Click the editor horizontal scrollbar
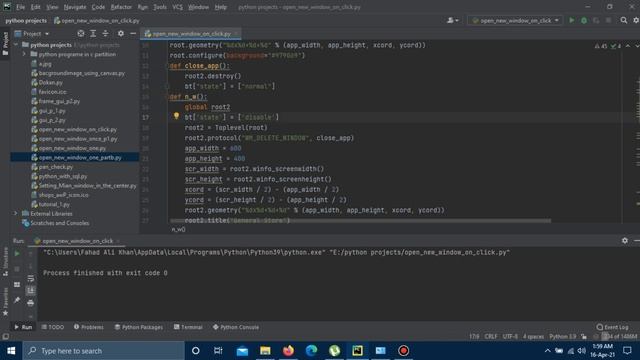Viewport: 640px width, 360px height. (x=361, y=221)
